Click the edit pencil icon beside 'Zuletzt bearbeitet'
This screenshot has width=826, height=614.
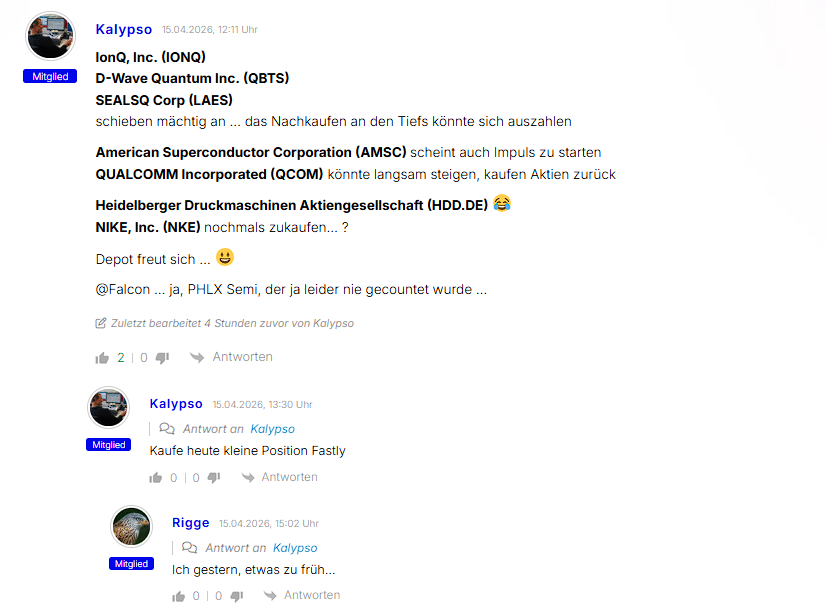point(101,323)
